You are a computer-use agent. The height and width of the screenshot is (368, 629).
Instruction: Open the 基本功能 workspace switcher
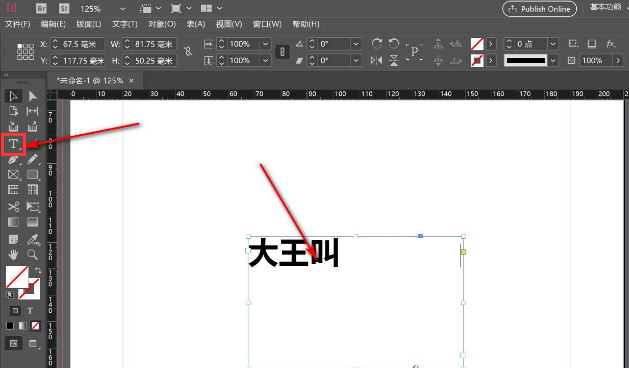(606, 7)
